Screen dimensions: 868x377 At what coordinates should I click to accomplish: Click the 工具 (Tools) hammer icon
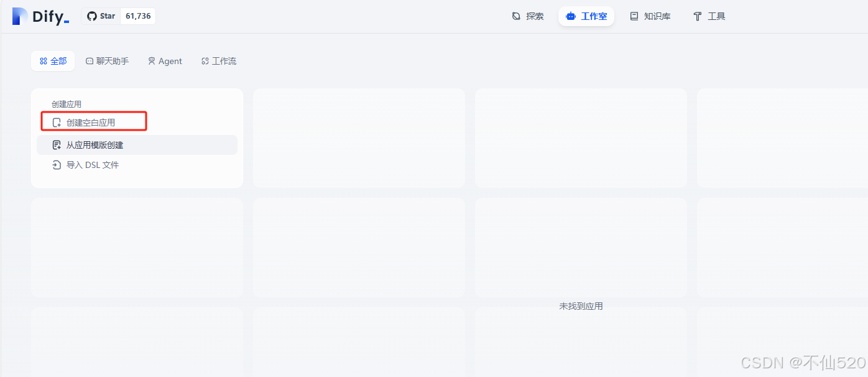click(x=697, y=16)
